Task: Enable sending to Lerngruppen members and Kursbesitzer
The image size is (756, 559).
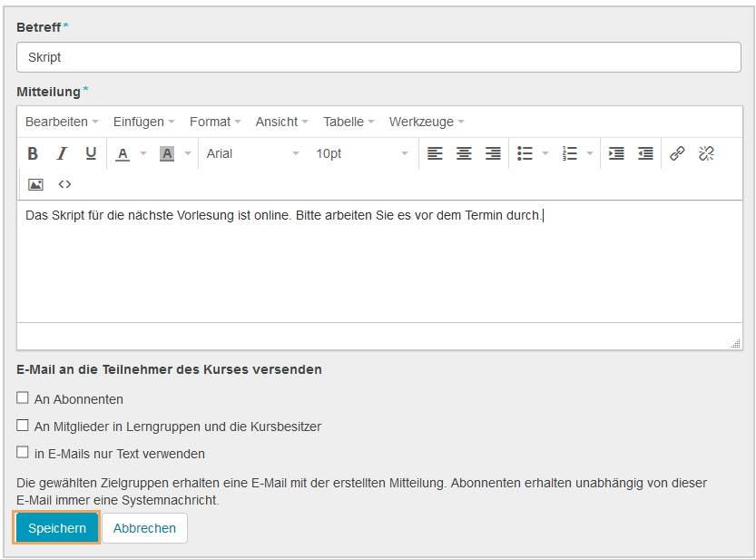Action: [21, 426]
